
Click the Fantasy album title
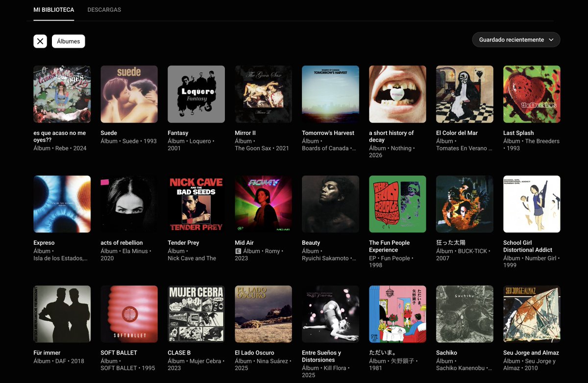point(178,133)
